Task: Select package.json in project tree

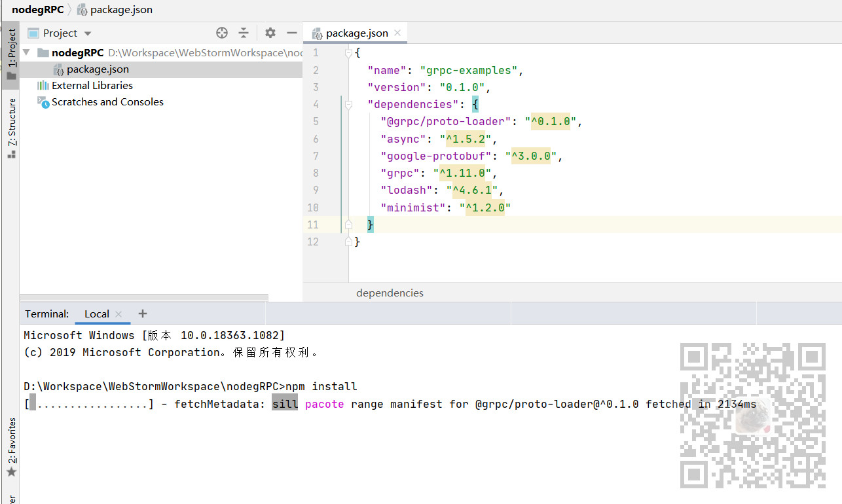Action: tap(98, 69)
